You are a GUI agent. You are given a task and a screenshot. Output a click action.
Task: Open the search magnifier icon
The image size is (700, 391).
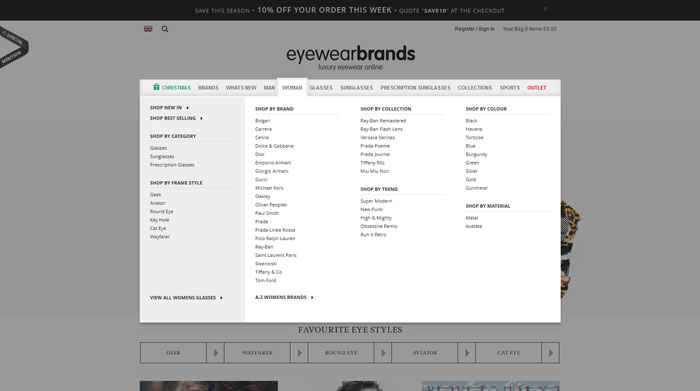(x=165, y=29)
